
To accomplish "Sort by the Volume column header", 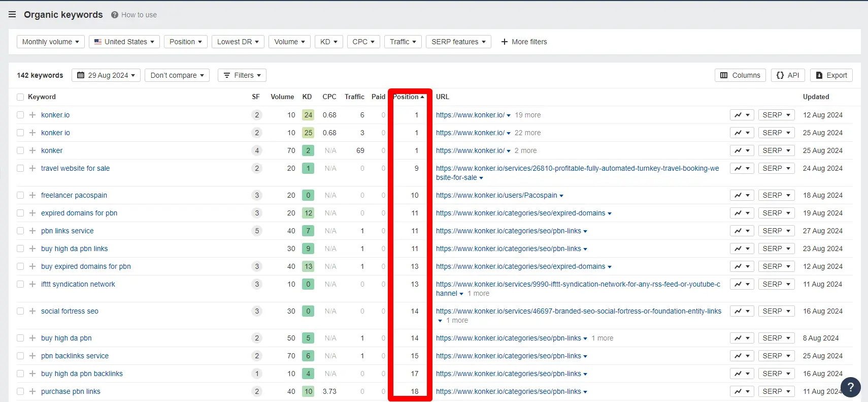I will click(x=282, y=97).
